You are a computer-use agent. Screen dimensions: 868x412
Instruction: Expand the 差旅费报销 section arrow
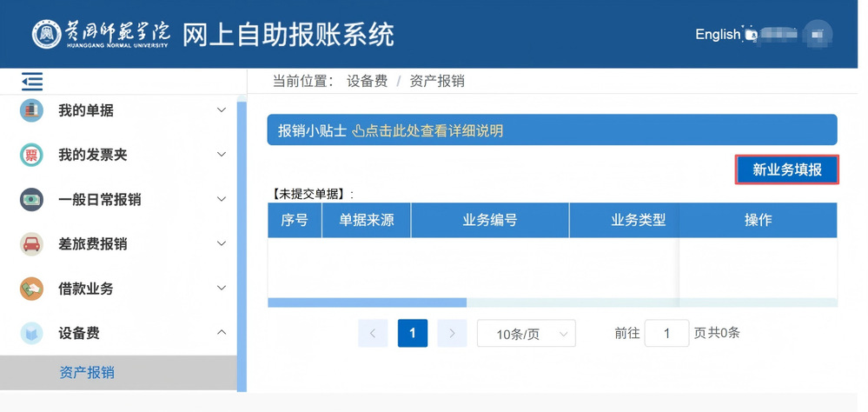point(222,243)
